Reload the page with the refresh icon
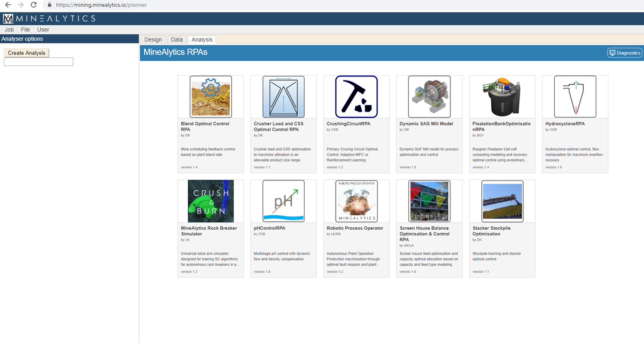 click(x=33, y=5)
